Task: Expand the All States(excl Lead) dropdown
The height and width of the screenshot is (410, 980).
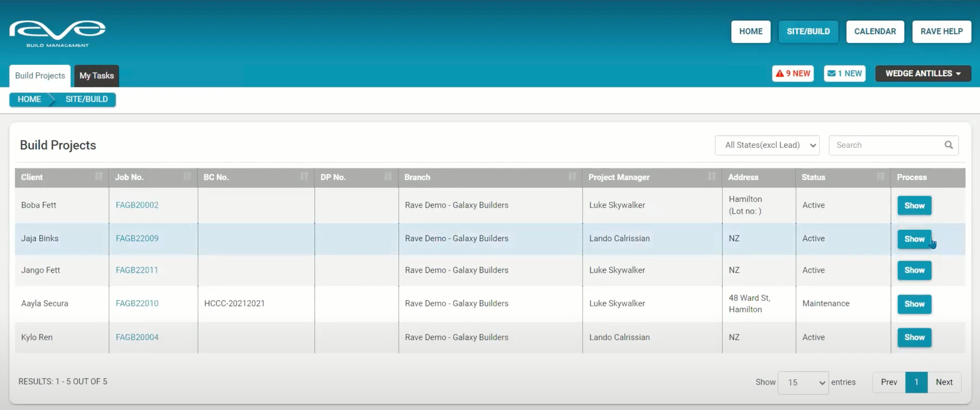Action: [x=767, y=145]
